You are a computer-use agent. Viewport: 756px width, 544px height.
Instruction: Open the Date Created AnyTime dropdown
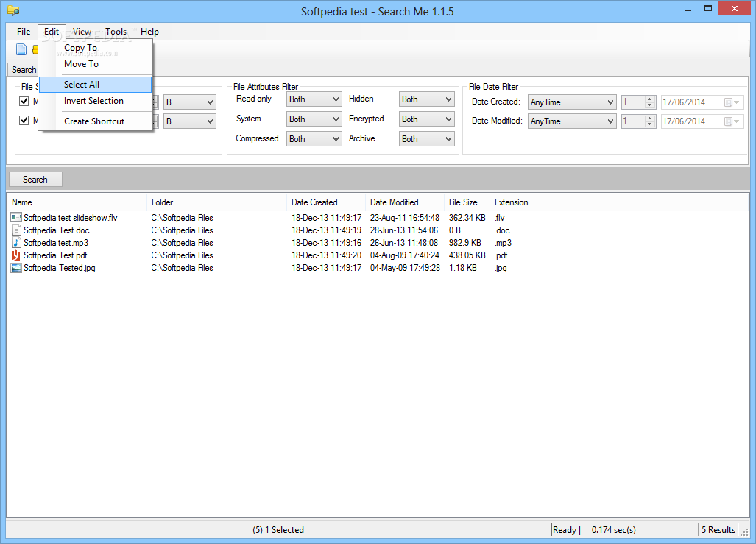(572, 102)
